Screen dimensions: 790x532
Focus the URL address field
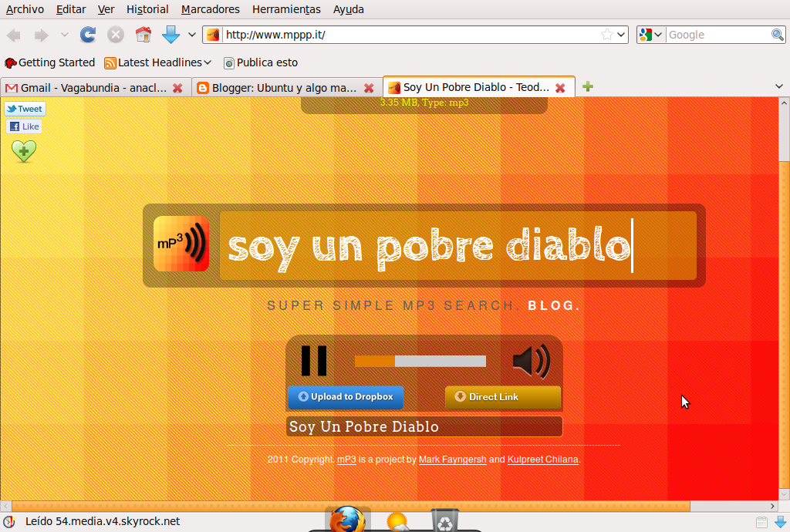pos(410,35)
